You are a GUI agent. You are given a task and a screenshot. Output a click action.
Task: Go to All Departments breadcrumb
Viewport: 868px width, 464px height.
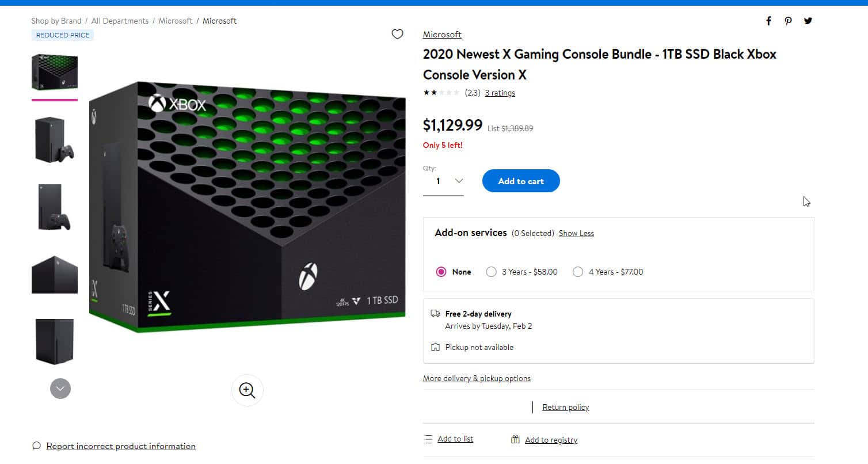(120, 21)
